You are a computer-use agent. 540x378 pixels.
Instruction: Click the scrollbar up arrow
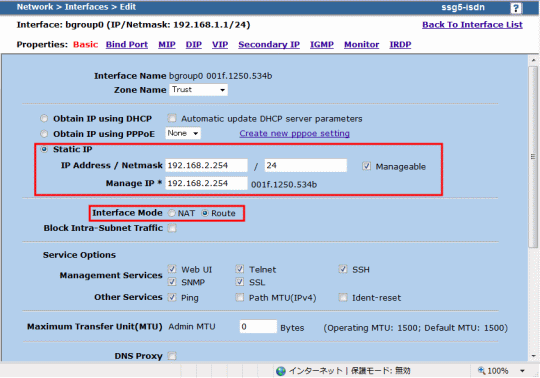click(533, 60)
